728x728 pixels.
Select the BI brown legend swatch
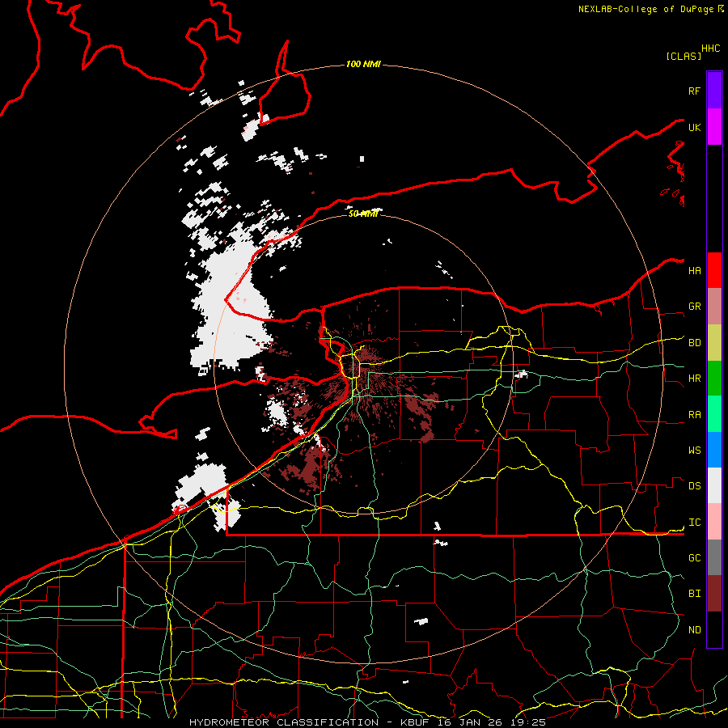tap(714, 594)
